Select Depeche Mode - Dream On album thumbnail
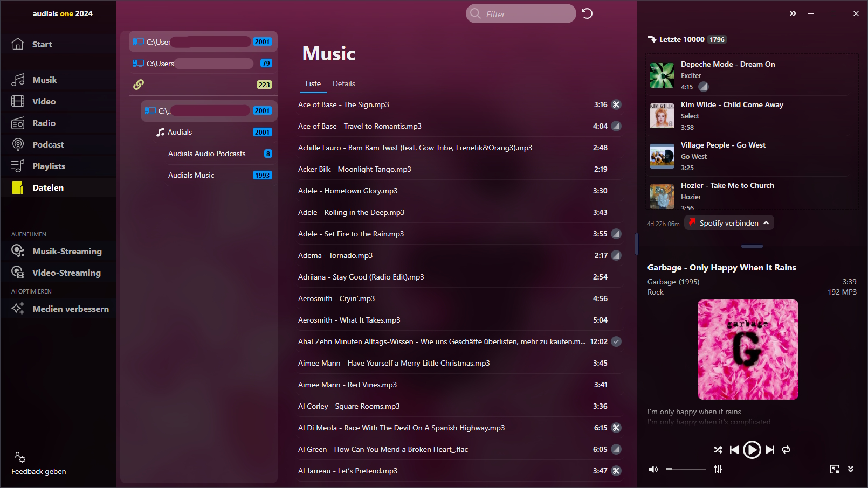 pyautogui.click(x=662, y=75)
